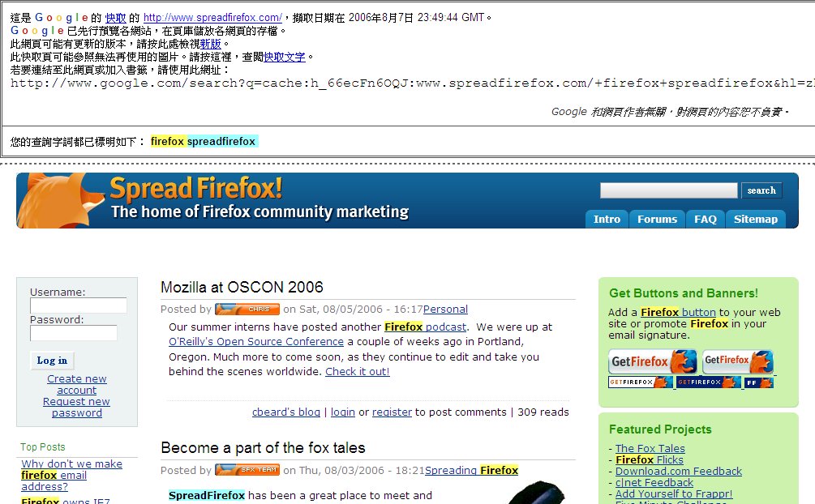Open the new-version link (新版)
The width and height of the screenshot is (815, 504).
tap(211, 45)
